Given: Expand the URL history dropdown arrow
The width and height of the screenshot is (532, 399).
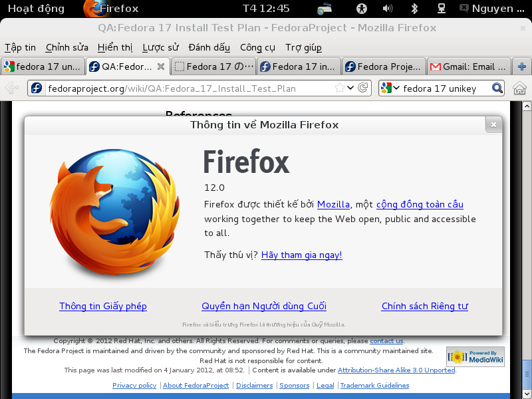Looking at the screenshot, I should point(351,88).
